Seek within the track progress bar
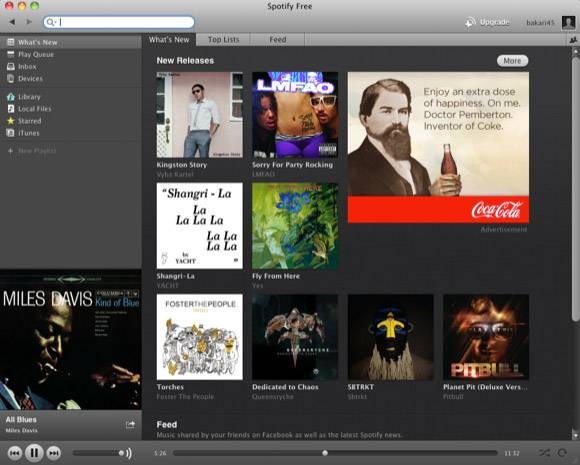580x465 pixels. (x=335, y=453)
